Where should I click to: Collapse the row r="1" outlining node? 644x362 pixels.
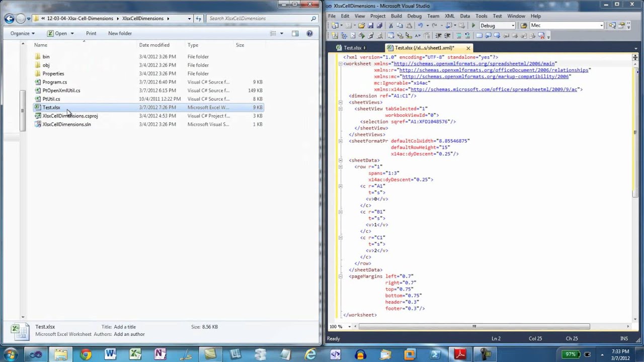point(341,167)
